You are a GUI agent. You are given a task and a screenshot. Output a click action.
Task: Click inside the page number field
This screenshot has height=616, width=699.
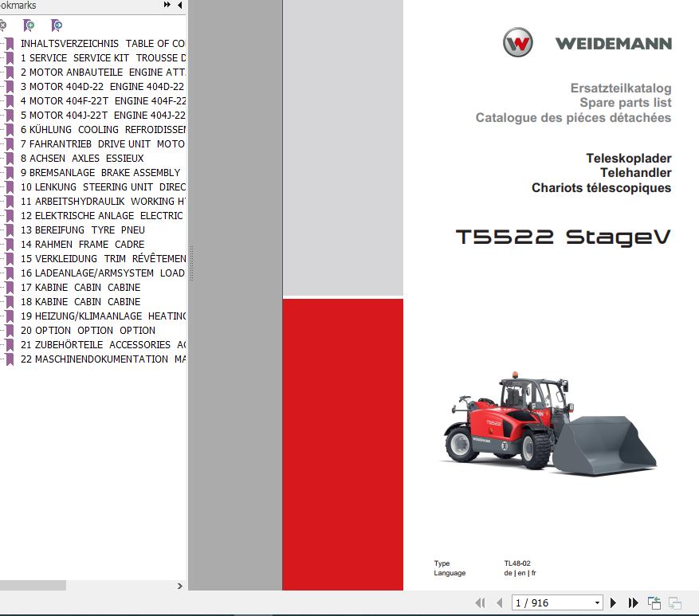point(548,602)
